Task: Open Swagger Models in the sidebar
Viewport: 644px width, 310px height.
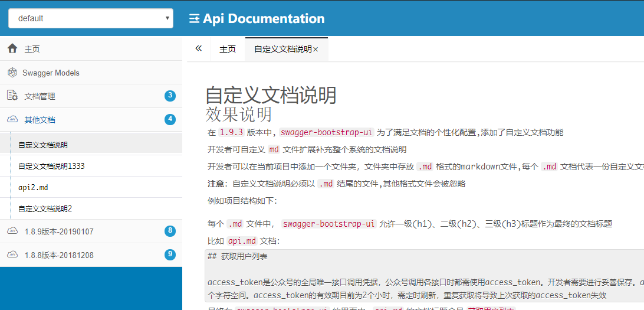Action: click(91, 73)
